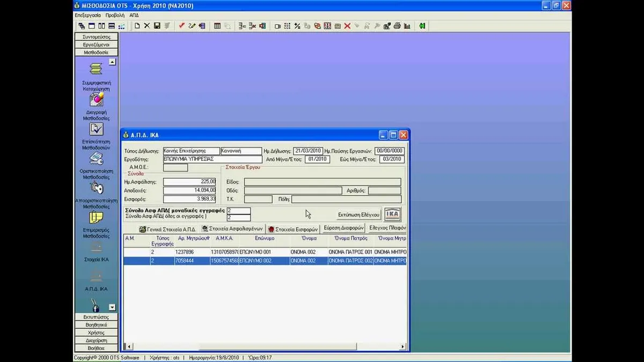Screen dimensions: 644x362
Task: Click the Ημ.Ασφάλισης field showing 225,00
Action: coord(189,182)
